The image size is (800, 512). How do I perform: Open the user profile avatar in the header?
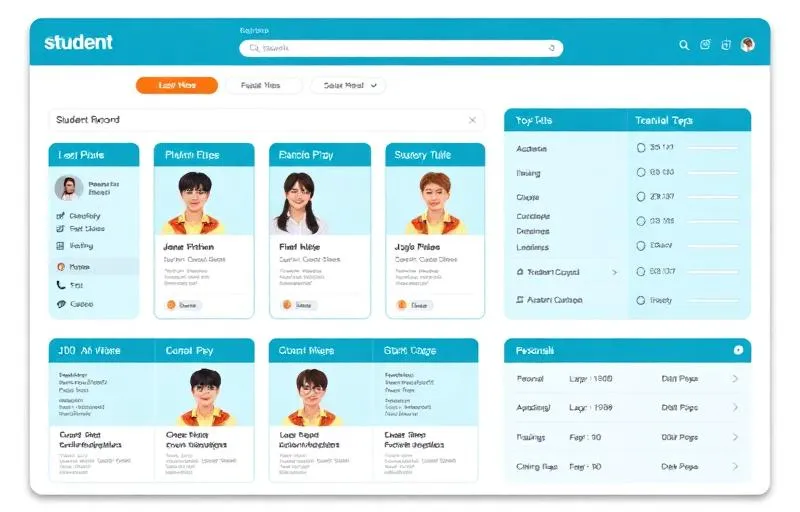pyautogui.click(x=748, y=45)
